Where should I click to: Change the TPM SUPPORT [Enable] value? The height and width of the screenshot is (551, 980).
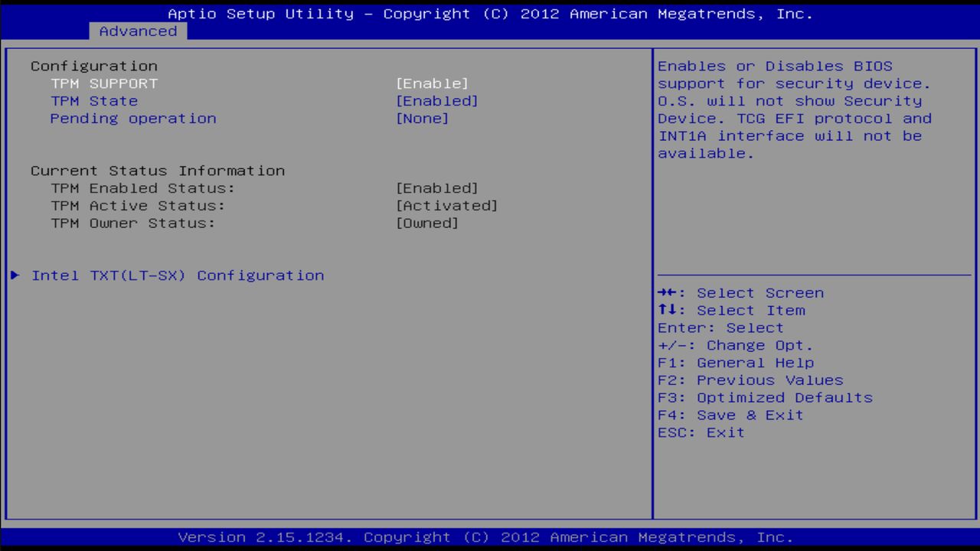432,83
